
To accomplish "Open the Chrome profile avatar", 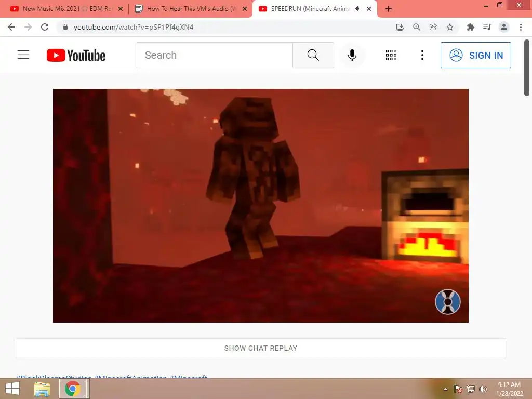I will (504, 27).
